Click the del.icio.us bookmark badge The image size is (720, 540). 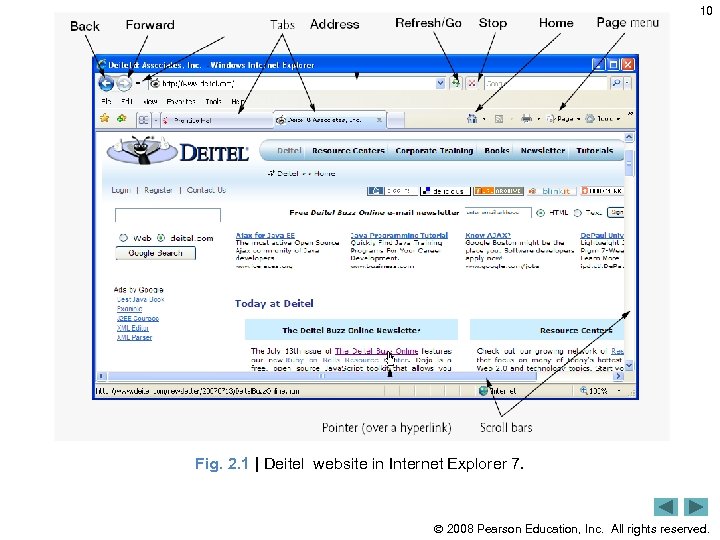click(x=445, y=191)
